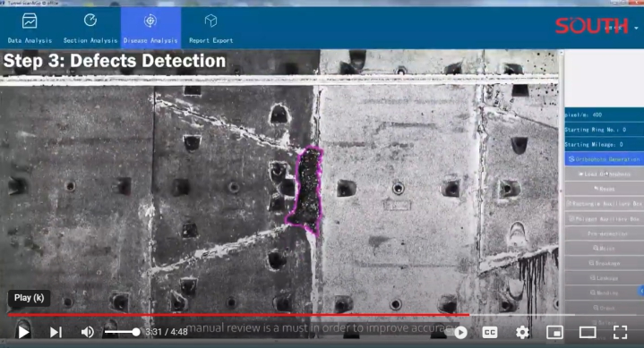Mute the video volume speaker icon
Viewport: 644px width, 348px height.
click(x=87, y=332)
